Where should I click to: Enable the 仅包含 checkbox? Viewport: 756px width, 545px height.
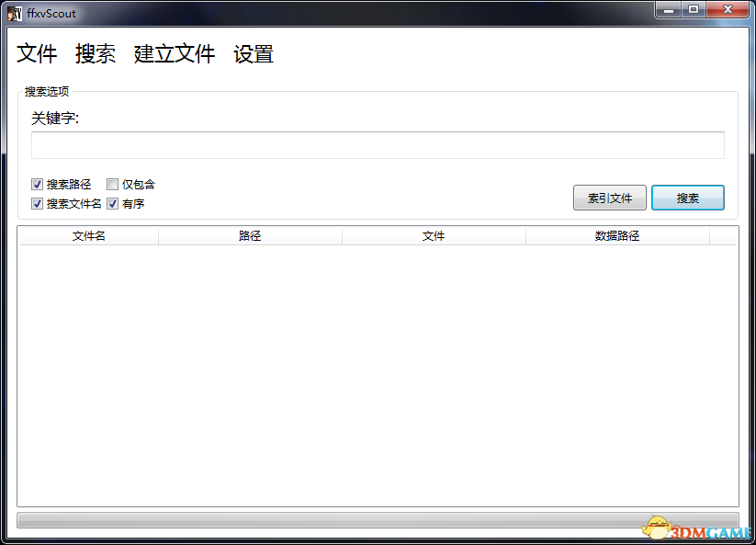point(113,185)
